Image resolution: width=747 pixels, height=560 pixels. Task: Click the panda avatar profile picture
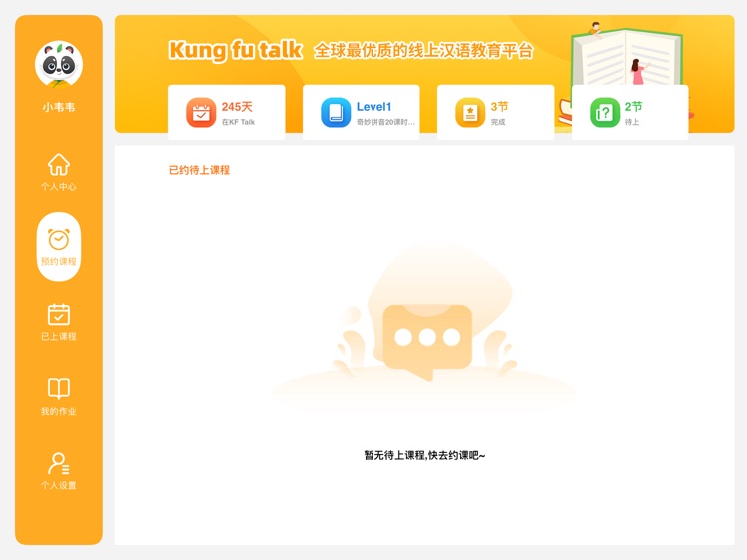pyautogui.click(x=59, y=65)
